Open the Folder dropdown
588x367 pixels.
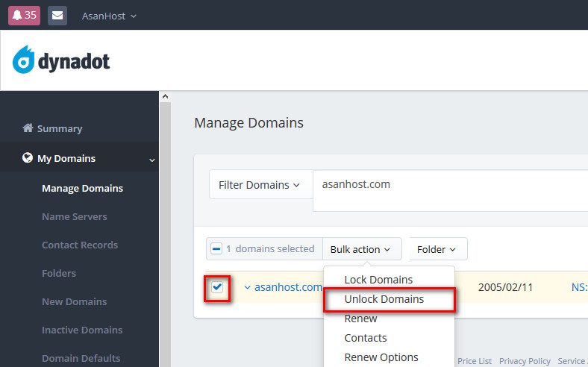click(438, 249)
